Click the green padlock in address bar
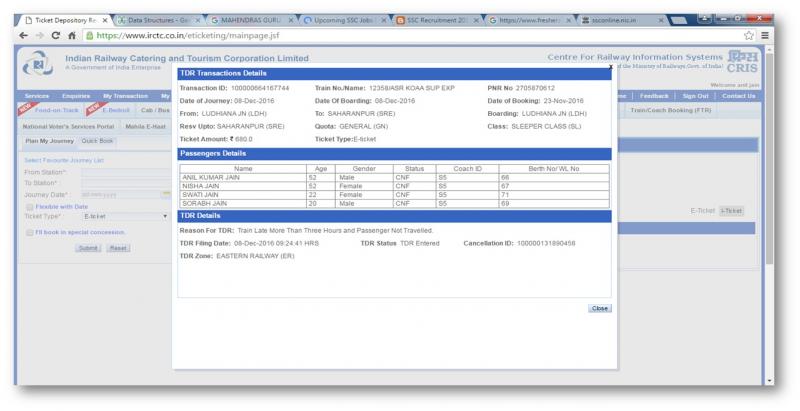The image size is (800, 411). [89, 35]
